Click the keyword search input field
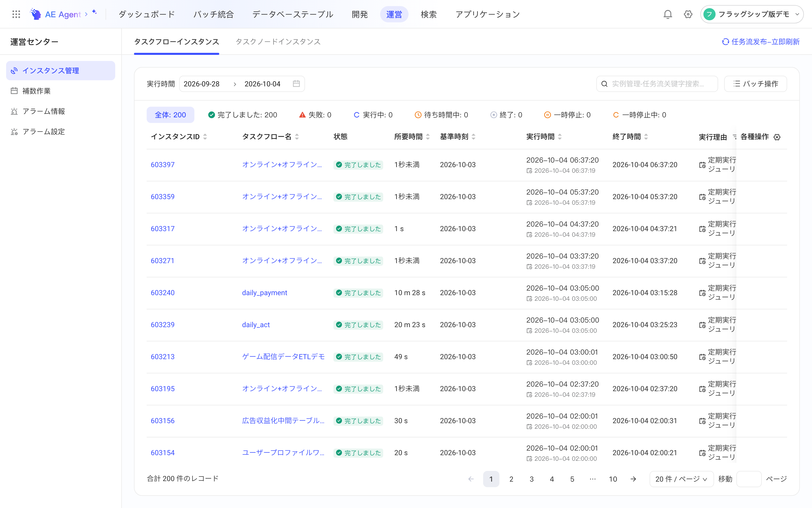Screen dimensions: 812x508 (x=657, y=84)
